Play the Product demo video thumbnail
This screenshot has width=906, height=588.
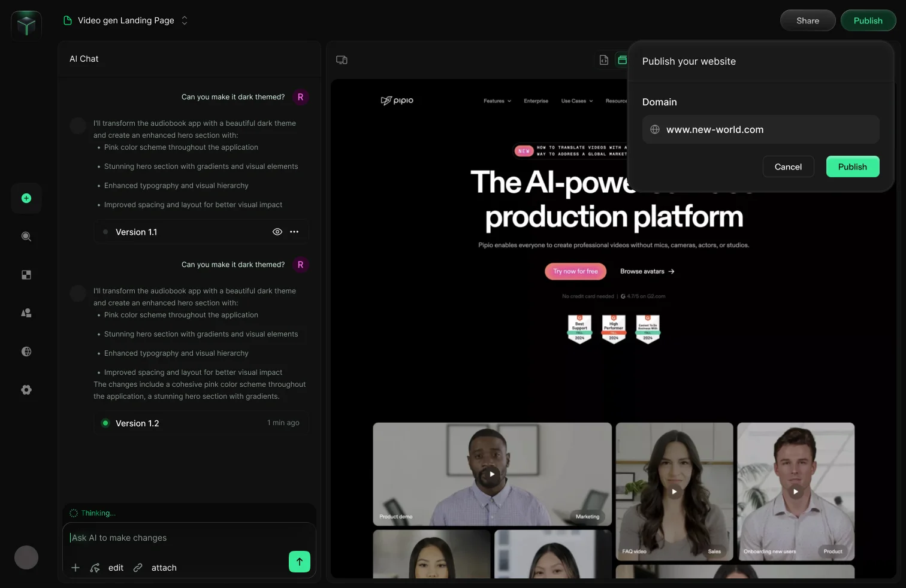492,474
